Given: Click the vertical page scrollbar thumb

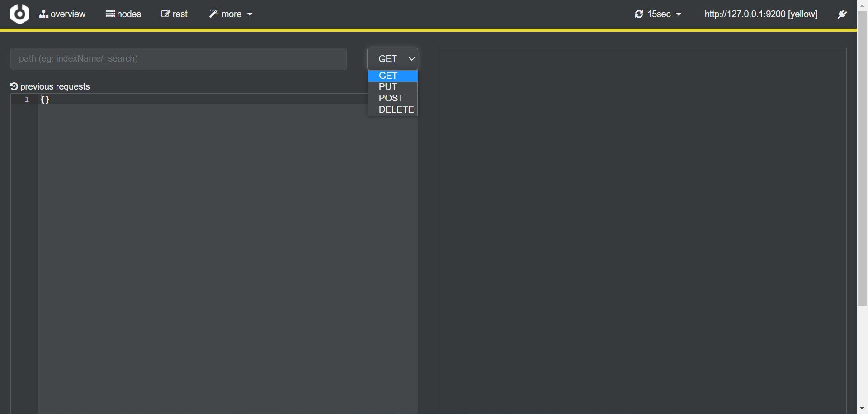Looking at the screenshot, I should (862, 158).
